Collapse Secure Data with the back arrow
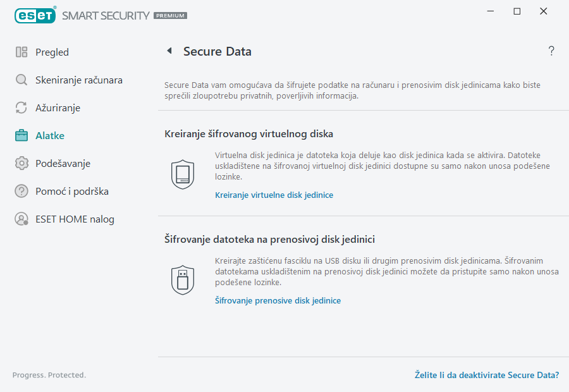The height and width of the screenshot is (392, 569). [x=169, y=51]
